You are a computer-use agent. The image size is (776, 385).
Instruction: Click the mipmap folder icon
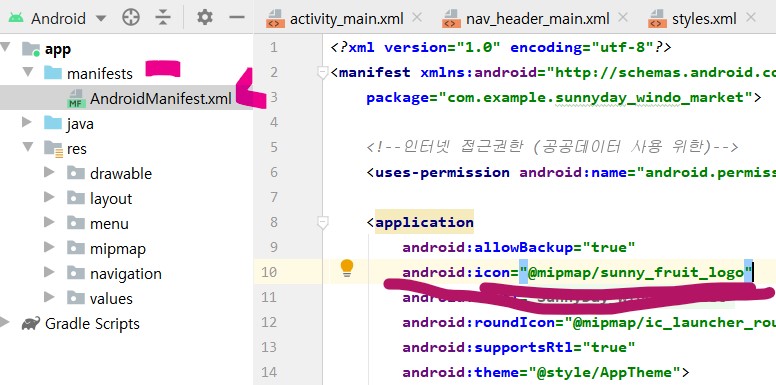pyautogui.click(x=76, y=248)
